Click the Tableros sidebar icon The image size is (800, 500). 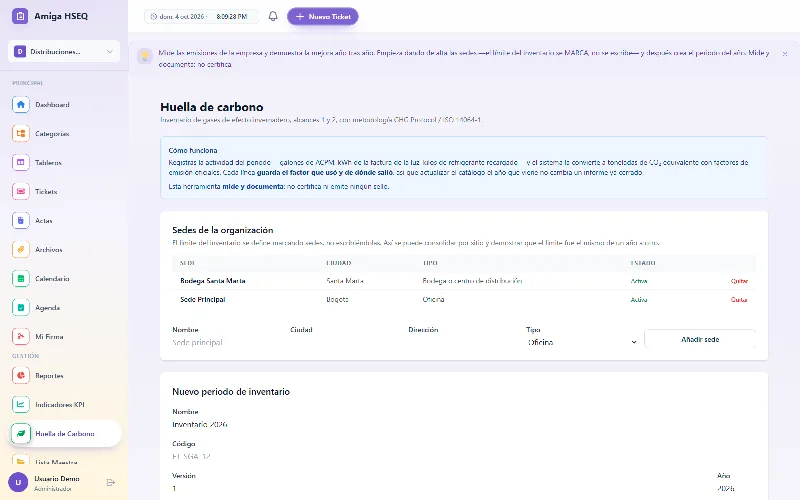tap(20, 163)
